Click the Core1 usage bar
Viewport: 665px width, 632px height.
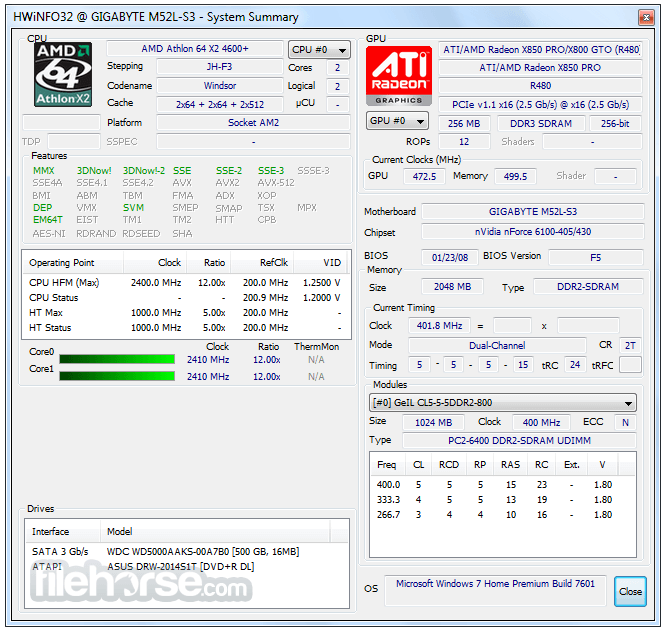117,376
